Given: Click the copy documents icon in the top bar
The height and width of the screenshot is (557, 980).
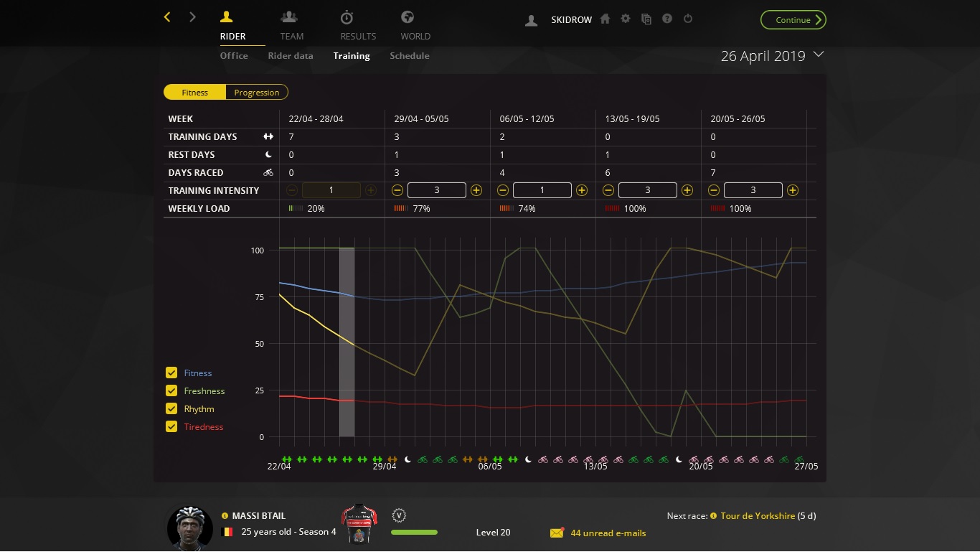Looking at the screenshot, I should pos(646,19).
